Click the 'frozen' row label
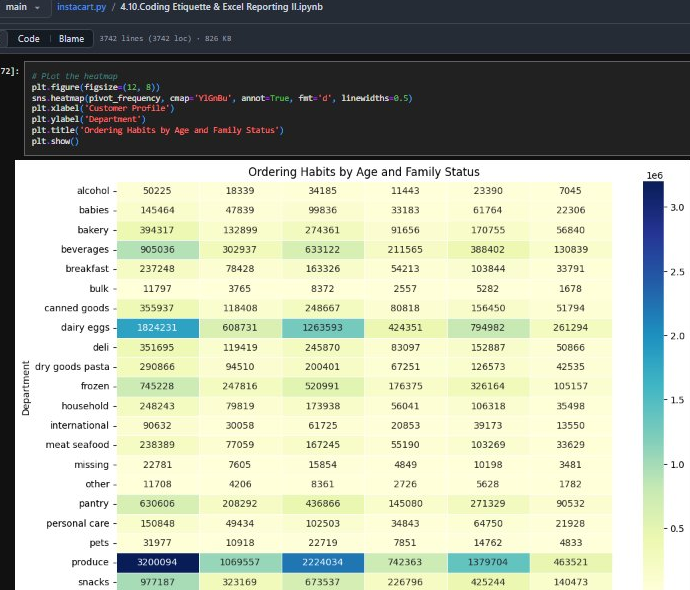 pyautogui.click(x=95, y=386)
